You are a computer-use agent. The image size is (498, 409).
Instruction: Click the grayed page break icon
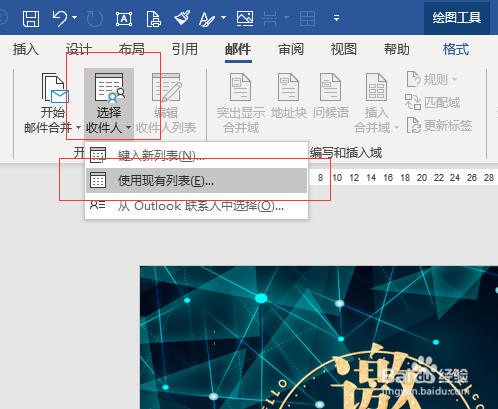(270, 18)
